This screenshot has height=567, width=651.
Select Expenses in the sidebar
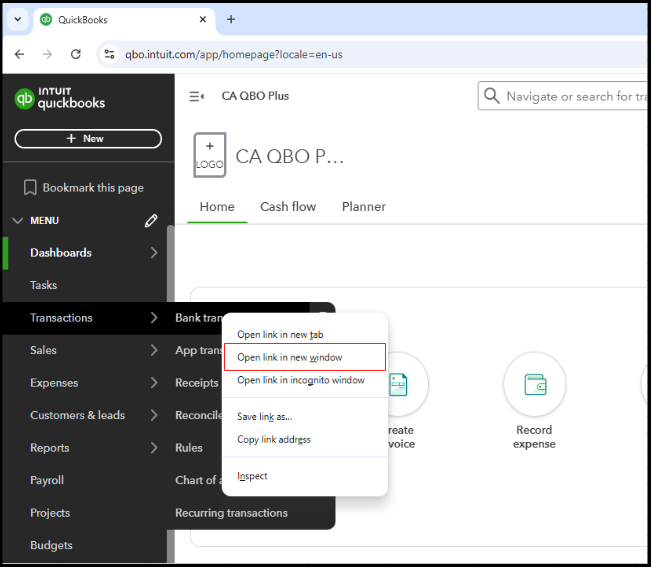[x=54, y=383]
